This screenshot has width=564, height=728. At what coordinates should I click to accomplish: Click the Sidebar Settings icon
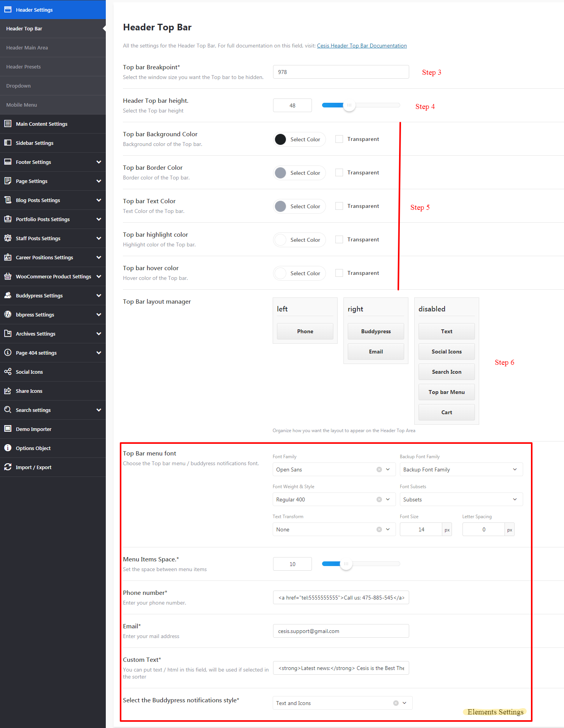(8, 143)
